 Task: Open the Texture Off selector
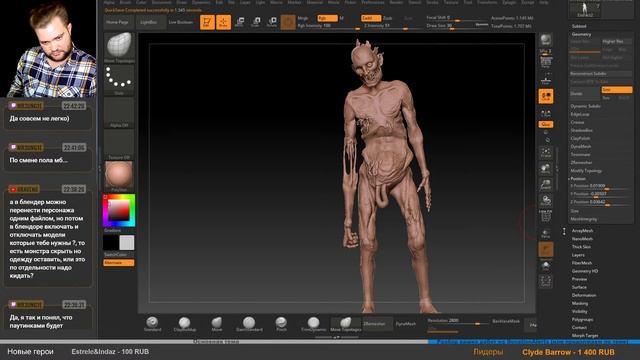click(119, 144)
